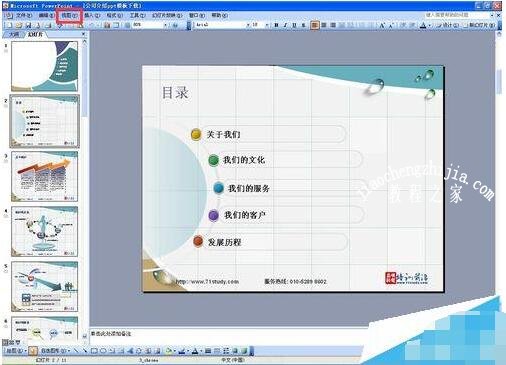Click the 3-D Style icon
The height and width of the screenshot is (365, 506).
[x=244, y=351]
